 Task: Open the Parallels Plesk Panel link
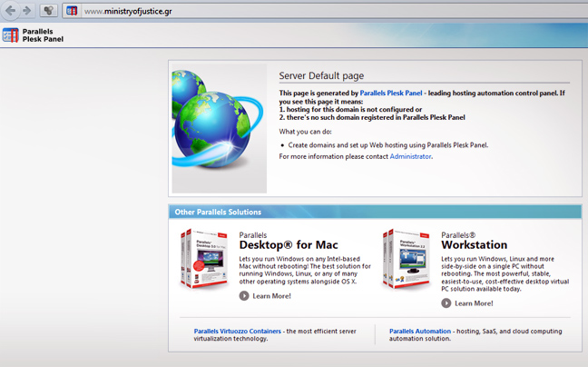point(391,93)
